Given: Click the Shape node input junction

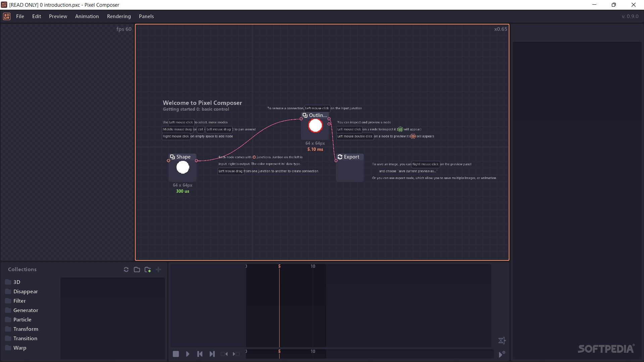Looking at the screenshot, I should (x=168, y=161).
